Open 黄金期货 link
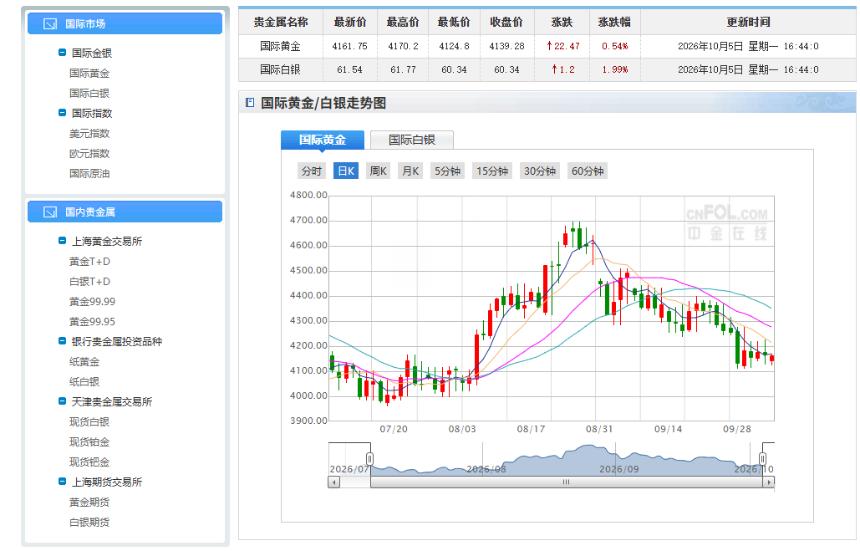The image size is (860, 551). click(x=89, y=502)
